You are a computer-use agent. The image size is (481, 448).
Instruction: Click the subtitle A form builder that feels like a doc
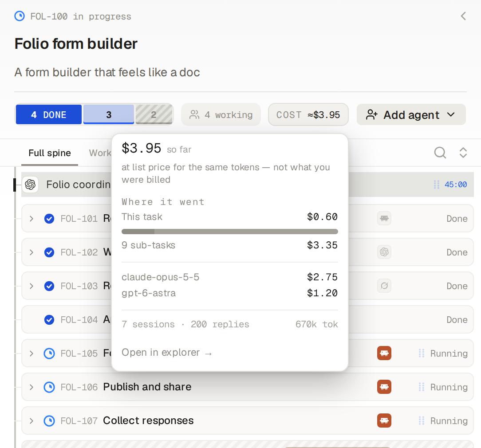coord(107,72)
